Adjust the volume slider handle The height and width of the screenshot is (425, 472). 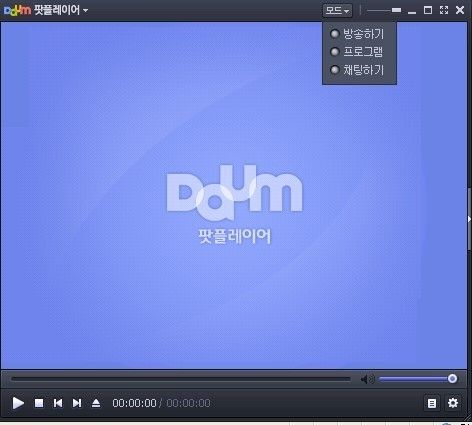[x=452, y=379]
